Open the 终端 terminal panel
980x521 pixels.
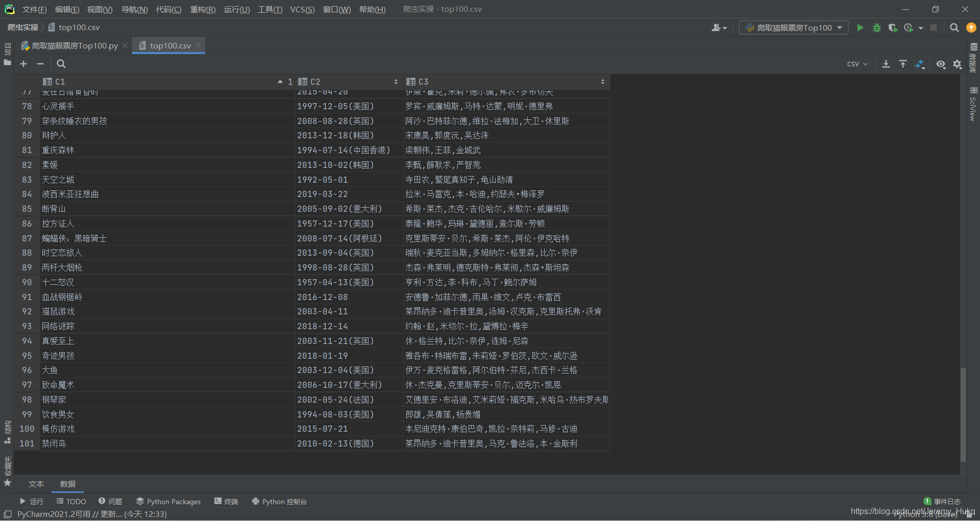[x=226, y=501]
